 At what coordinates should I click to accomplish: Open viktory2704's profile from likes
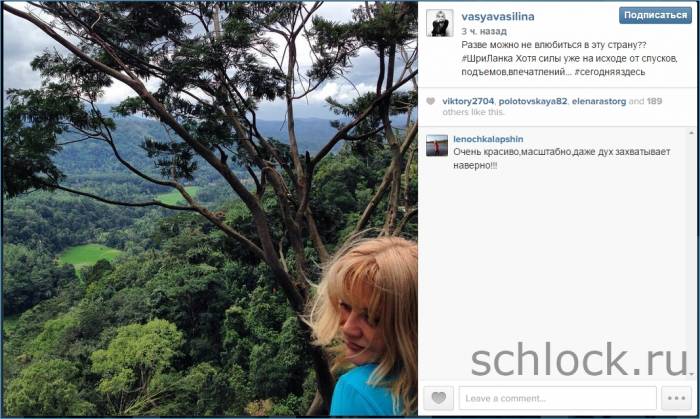(x=468, y=101)
